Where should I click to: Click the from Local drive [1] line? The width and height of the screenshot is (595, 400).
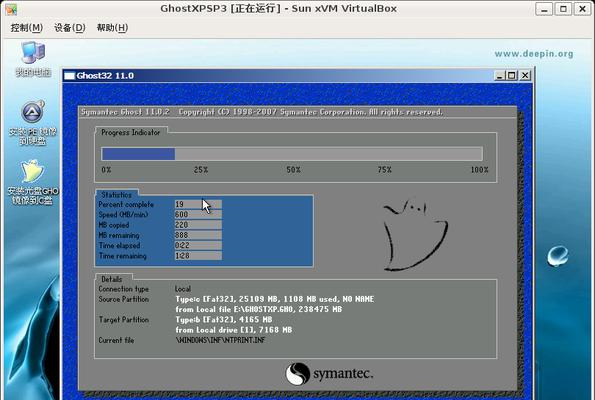(233, 330)
